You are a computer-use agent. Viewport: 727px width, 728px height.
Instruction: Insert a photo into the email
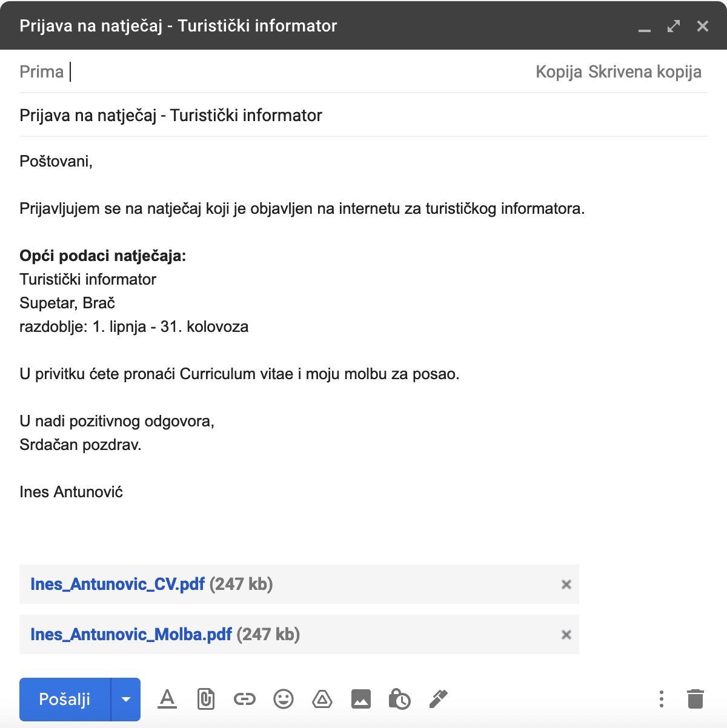361,699
